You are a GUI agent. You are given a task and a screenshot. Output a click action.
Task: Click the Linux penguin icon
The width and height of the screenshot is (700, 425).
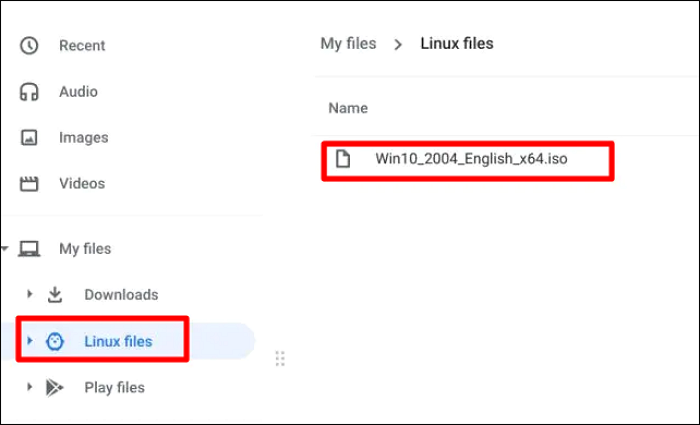55,342
